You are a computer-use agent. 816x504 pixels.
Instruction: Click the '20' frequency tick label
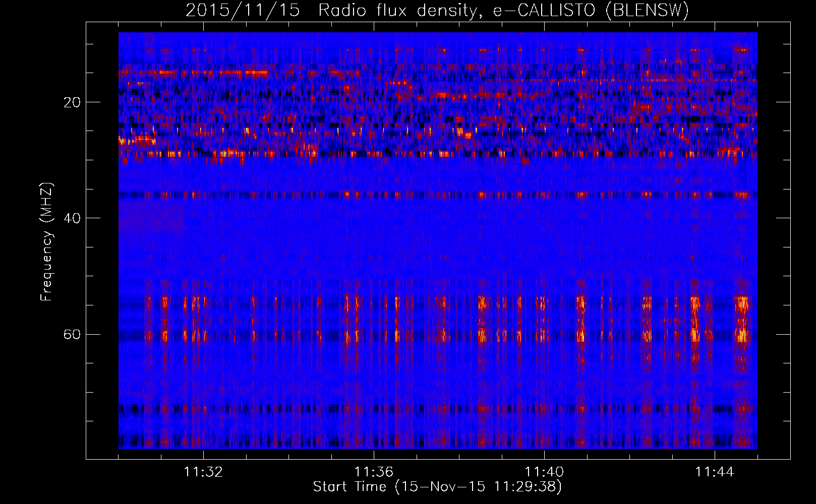pyautogui.click(x=72, y=102)
